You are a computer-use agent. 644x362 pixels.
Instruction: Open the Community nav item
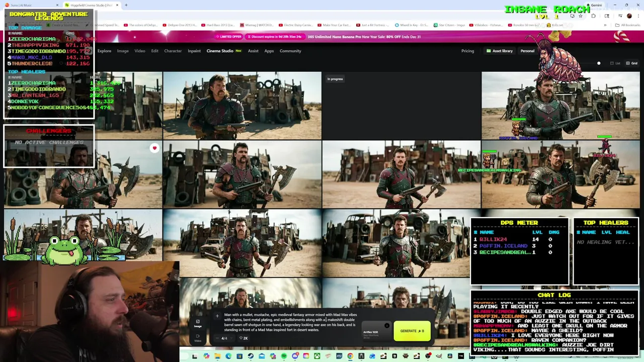click(290, 51)
